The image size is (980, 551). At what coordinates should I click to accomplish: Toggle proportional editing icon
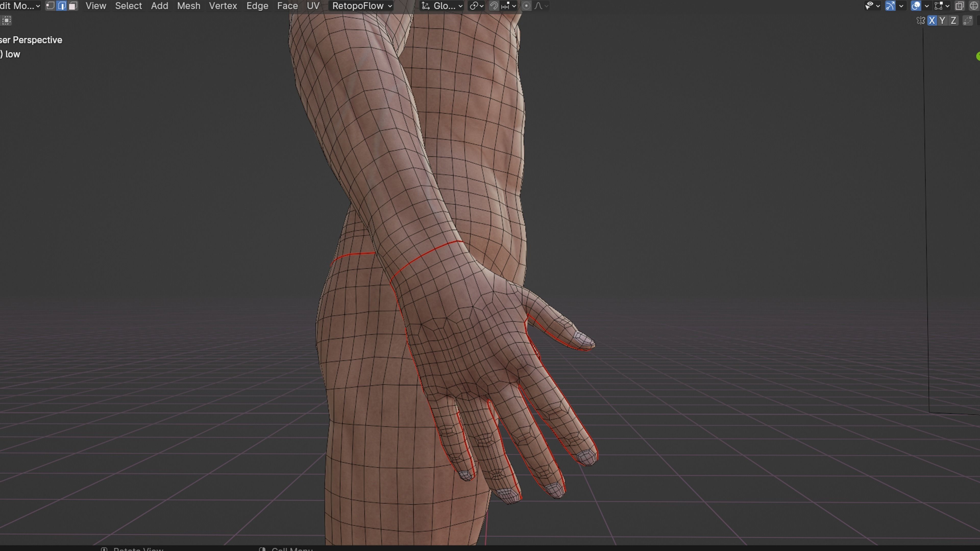click(526, 6)
